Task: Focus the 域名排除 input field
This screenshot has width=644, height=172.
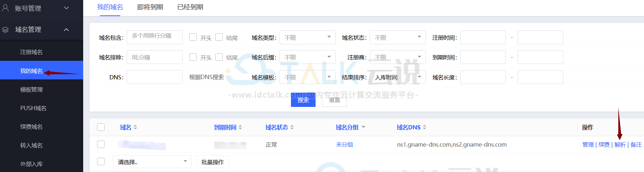Action: [155, 57]
